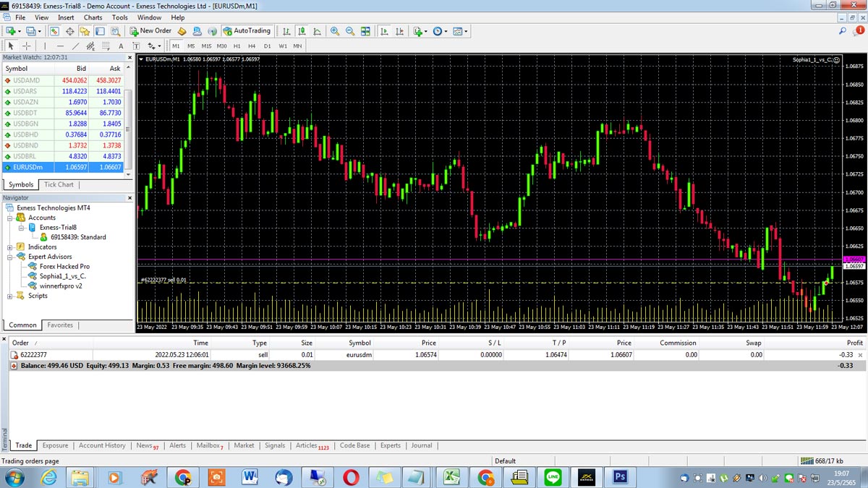Select the Horizontal Line drawing tool
Image resolution: width=868 pixels, height=488 pixels.
point(59,46)
